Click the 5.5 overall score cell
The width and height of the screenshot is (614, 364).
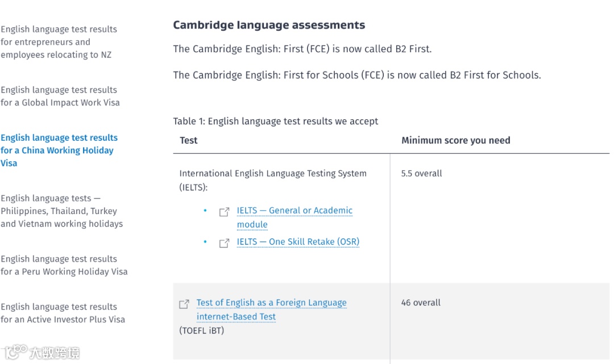coord(421,174)
